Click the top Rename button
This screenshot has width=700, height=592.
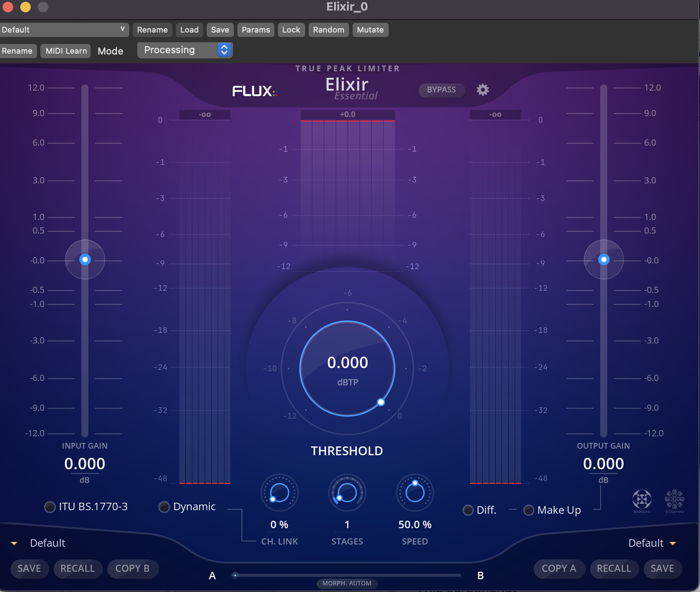click(x=152, y=30)
